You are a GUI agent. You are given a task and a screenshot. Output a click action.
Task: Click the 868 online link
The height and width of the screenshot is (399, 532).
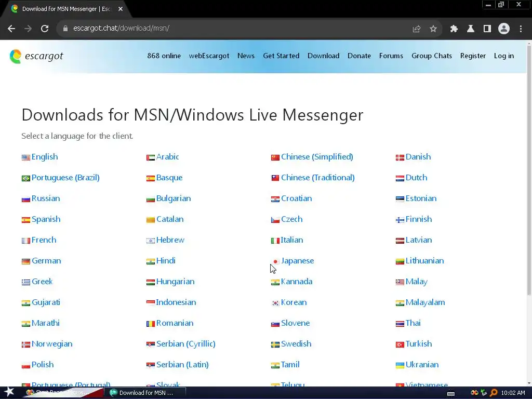point(164,56)
